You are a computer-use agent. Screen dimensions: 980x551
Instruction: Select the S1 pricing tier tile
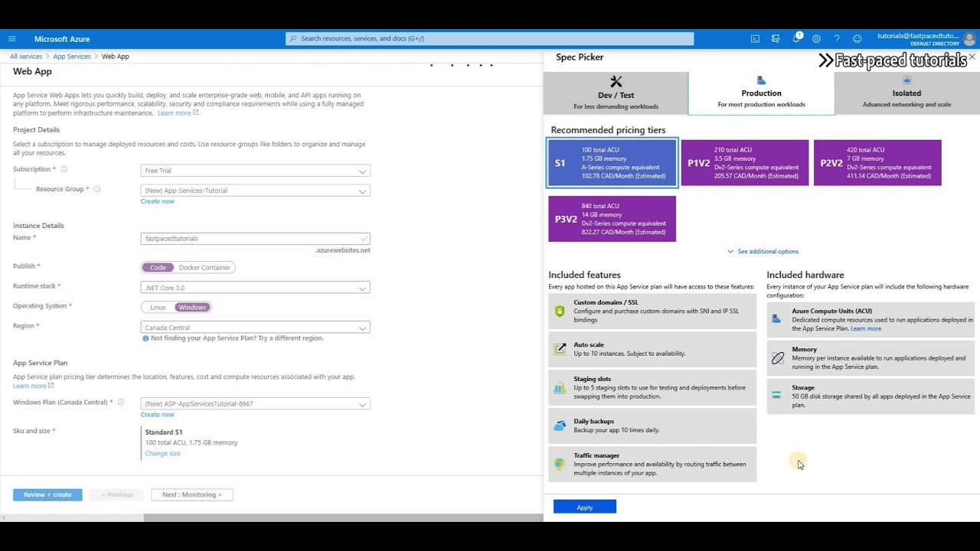612,162
